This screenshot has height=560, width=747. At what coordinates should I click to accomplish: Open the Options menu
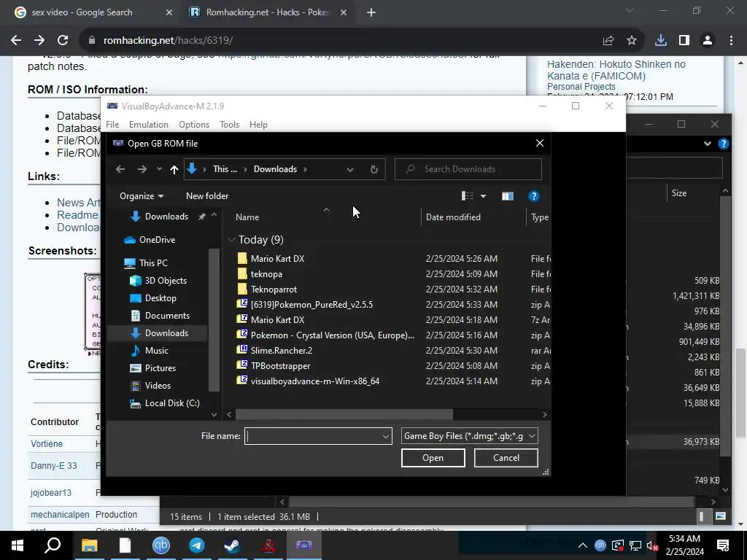194,125
